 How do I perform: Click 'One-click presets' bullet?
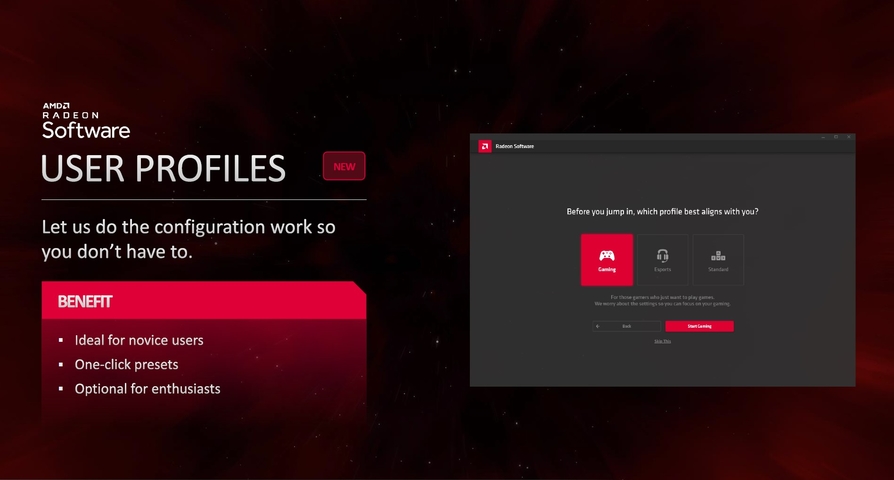tap(127, 364)
